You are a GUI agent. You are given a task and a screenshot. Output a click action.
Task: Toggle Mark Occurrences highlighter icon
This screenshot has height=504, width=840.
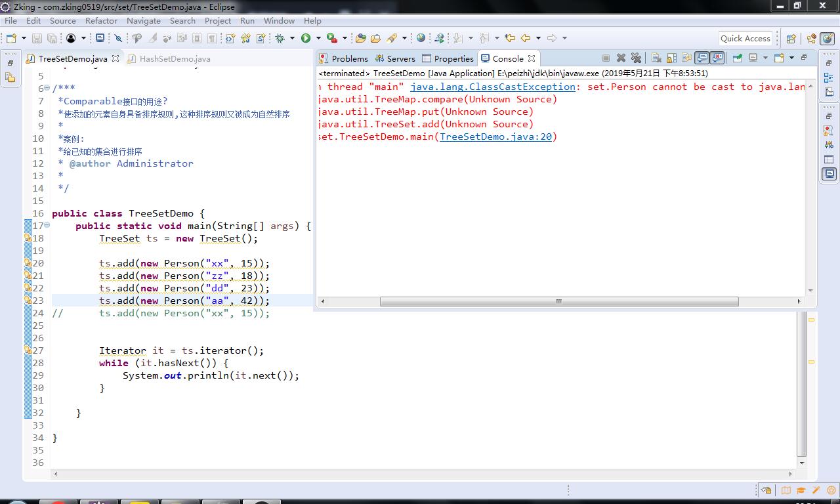[x=153, y=38]
